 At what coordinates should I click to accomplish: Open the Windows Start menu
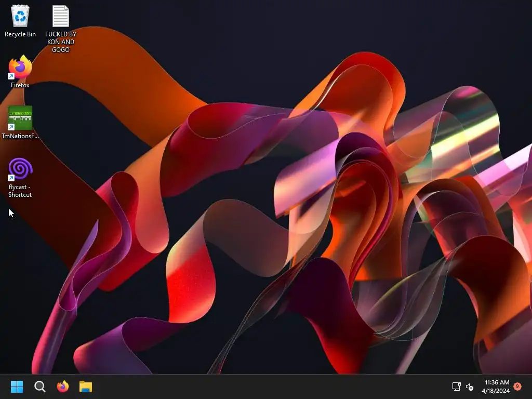pos(17,387)
